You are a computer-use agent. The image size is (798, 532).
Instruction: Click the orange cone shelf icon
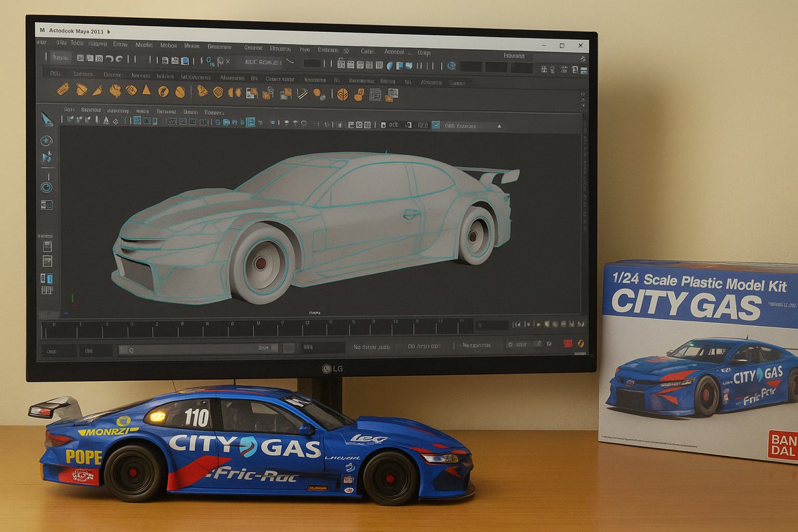click(146, 90)
